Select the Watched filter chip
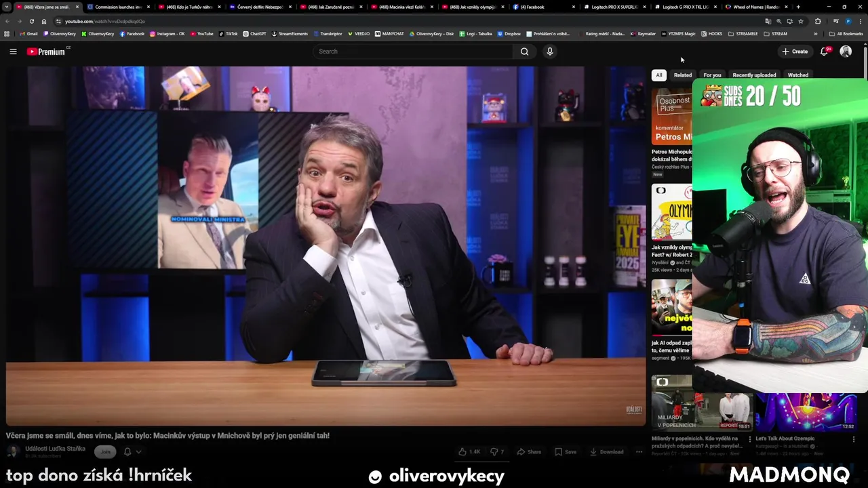Screen dimensions: 868x488 [798, 75]
